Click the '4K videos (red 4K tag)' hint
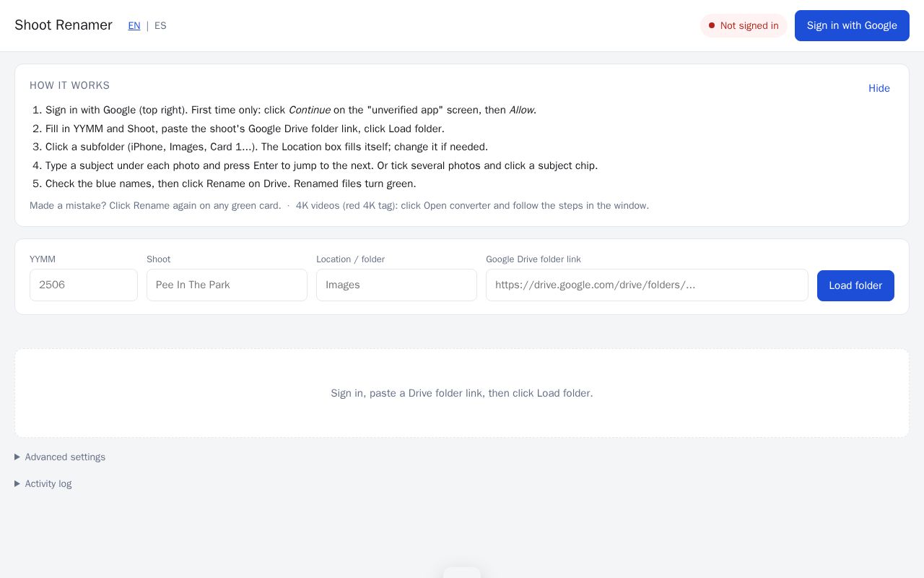 click(x=472, y=205)
